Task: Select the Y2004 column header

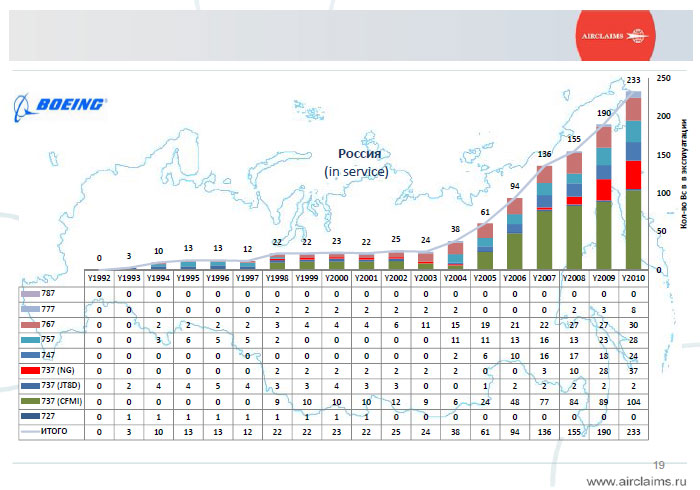Action: (x=455, y=278)
